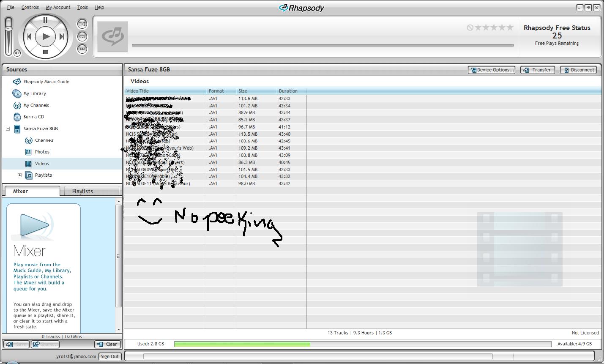Screen dimensions: 607x364
Task: Sort by Duration column header
Action: [291, 91]
